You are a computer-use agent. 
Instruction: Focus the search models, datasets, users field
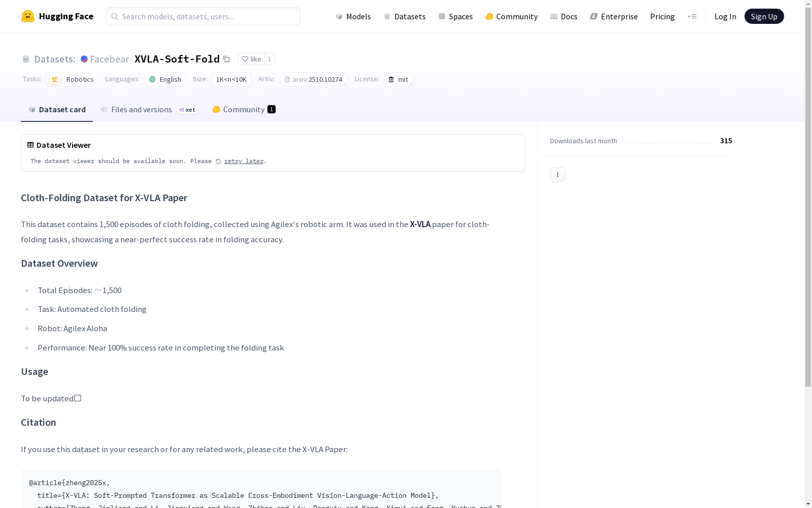tap(203, 16)
